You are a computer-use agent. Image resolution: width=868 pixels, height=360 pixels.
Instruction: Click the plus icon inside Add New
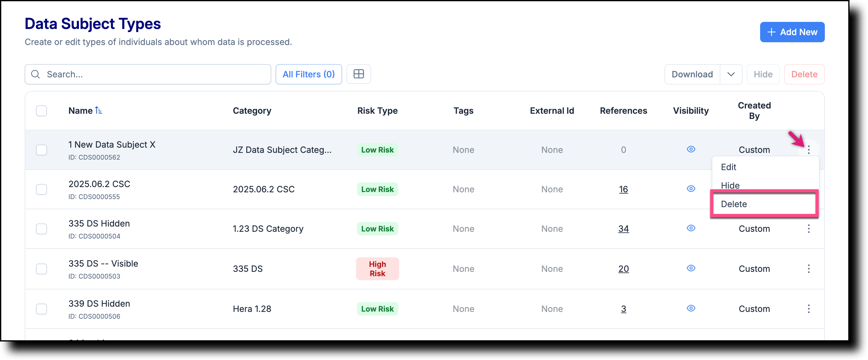point(772,32)
